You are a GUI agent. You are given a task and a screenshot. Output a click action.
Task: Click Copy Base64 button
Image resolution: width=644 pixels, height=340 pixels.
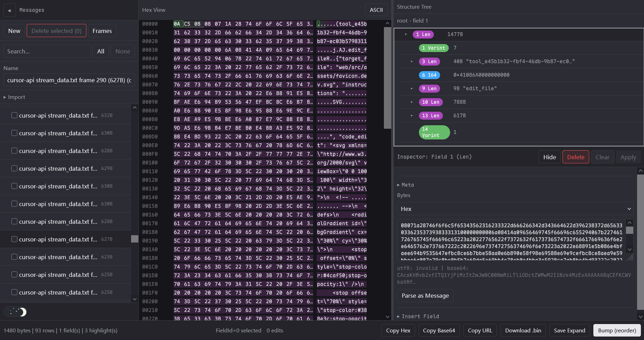tap(439, 330)
